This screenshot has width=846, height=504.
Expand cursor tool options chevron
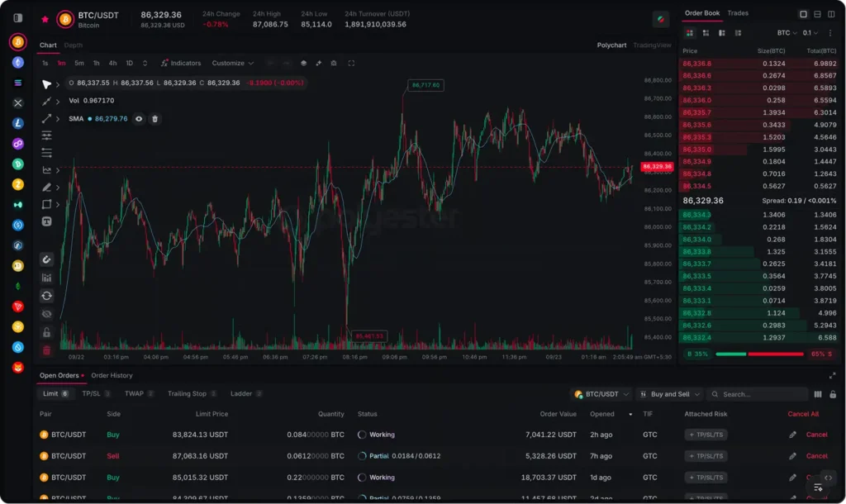(58, 85)
